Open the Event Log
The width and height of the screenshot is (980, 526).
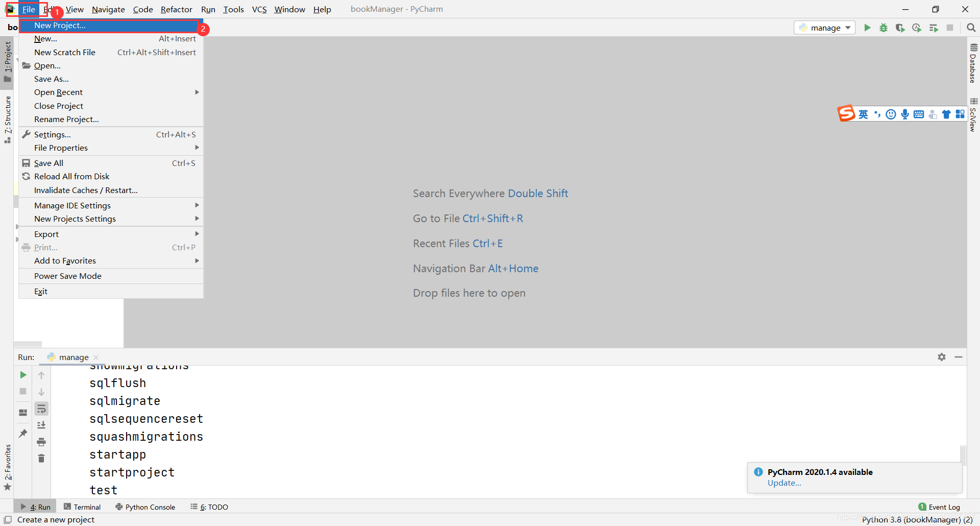939,507
